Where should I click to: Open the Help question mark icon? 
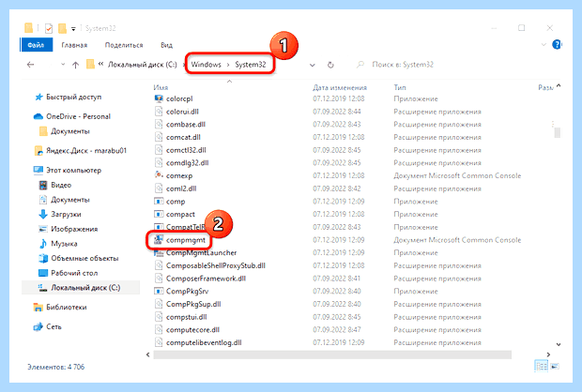point(557,44)
